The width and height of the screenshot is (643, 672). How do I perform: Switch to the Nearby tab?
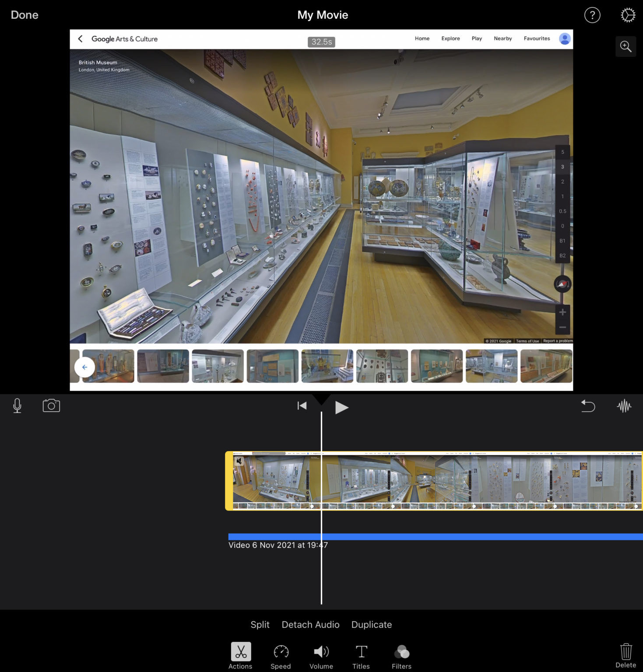point(502,38)
